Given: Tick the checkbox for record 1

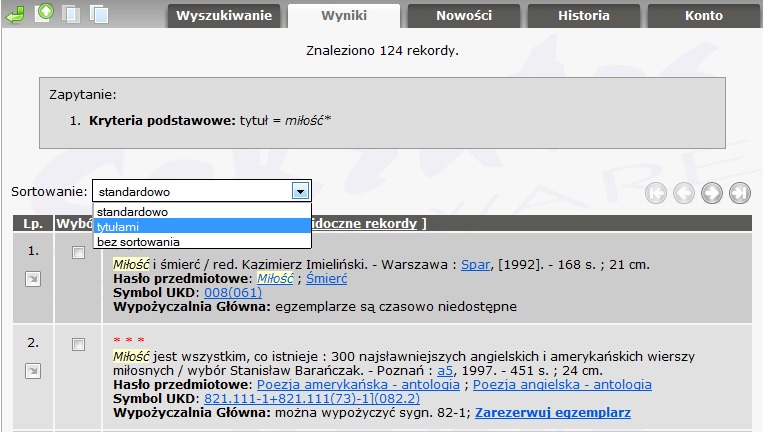Looking at the screenshot, I should pyautogui.click(x=78, y=254).
